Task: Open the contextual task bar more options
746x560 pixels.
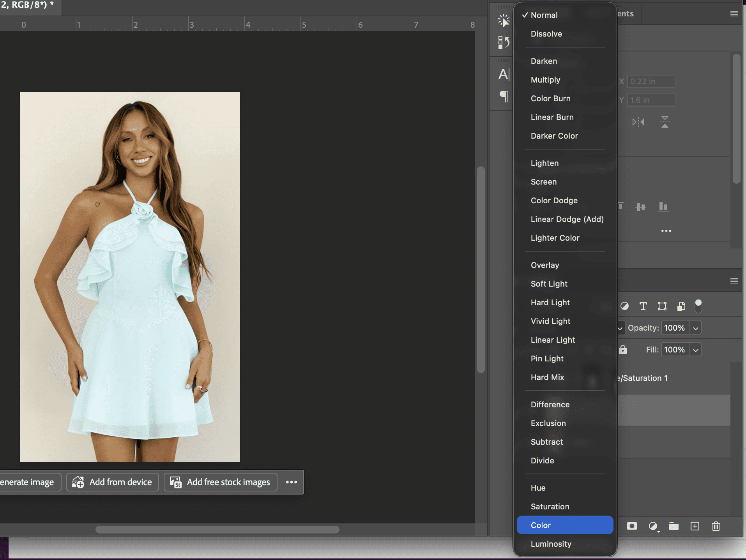Action: pyautogui.click(x=291, y=482)
